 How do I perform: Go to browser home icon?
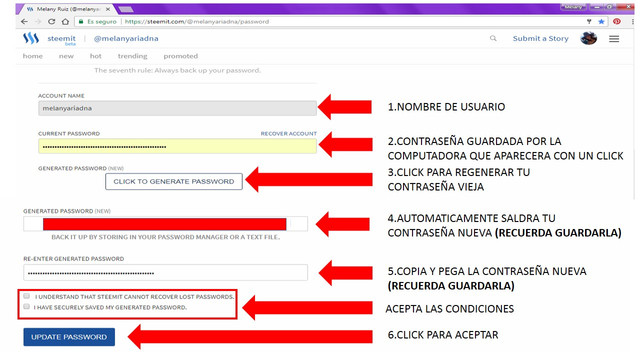pyautogui.click(x=65, y=22)
